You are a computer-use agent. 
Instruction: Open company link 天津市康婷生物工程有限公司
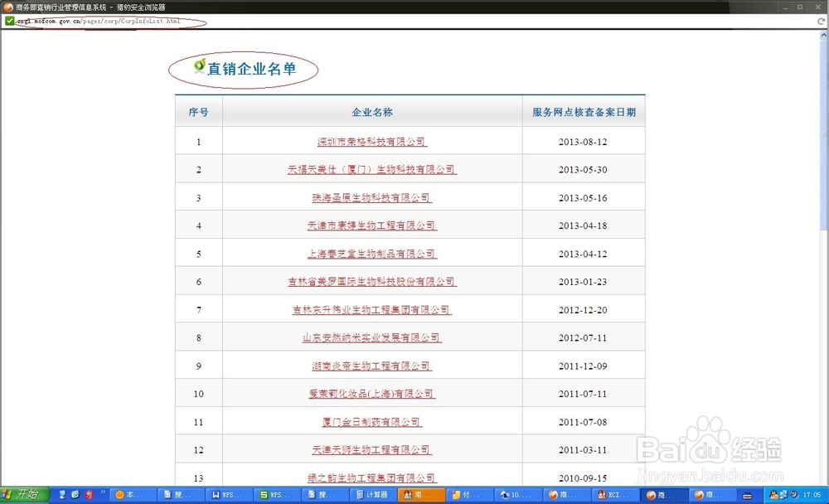372,225
